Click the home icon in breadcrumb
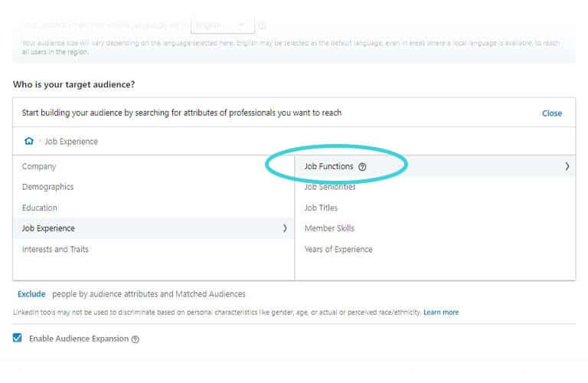 point(29,142)
